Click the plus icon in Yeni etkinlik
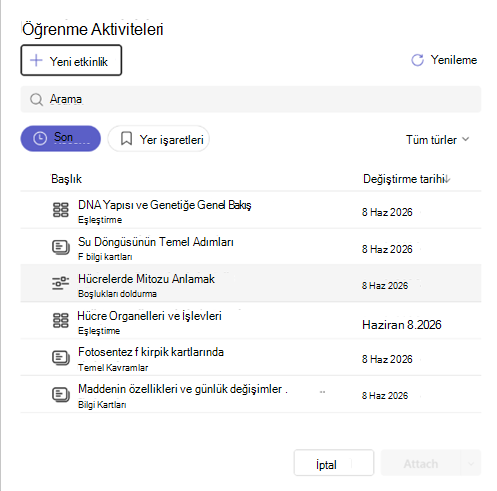 pyautogui.click(x=36, y=61)
